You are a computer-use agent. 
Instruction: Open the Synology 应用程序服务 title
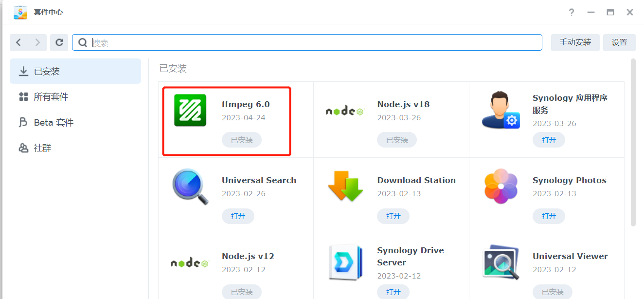pos(570,104)
